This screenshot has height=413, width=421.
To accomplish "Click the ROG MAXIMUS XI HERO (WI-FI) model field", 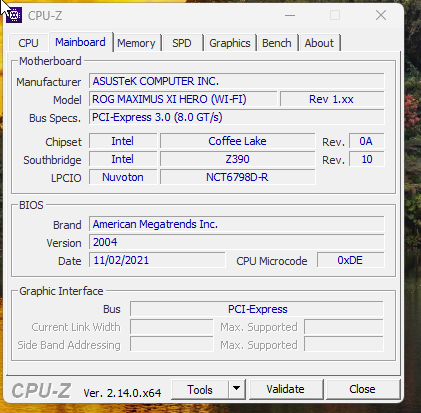I will tap(183, 99).
